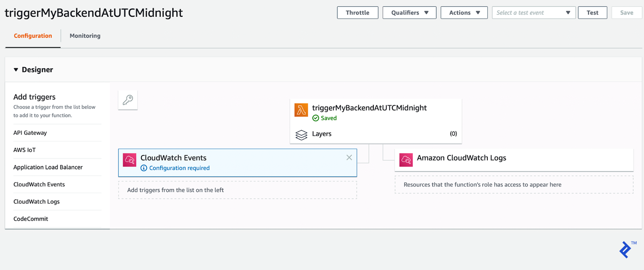The image size is (644, 270).
Task: Click the Layers count (0)
Action: pos(453,134)
